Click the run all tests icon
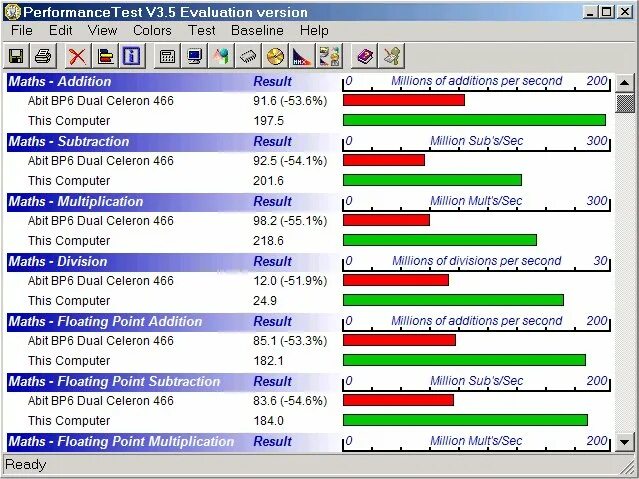This screenshot has width=639, height=479. pos(329,56)
